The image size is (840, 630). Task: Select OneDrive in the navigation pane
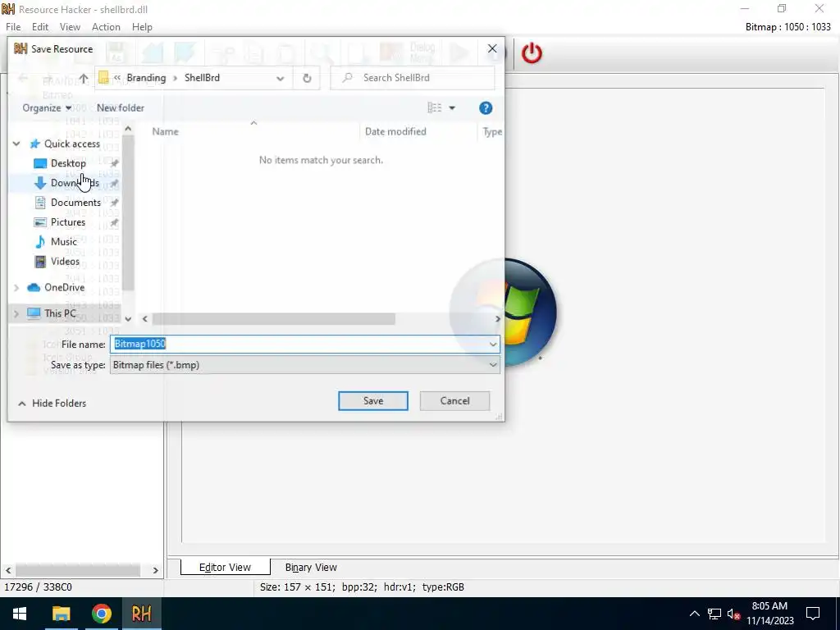coord(64,288)
